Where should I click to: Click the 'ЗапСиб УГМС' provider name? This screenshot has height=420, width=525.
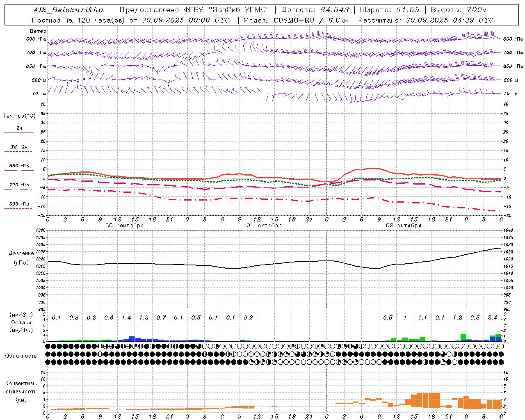240,10
